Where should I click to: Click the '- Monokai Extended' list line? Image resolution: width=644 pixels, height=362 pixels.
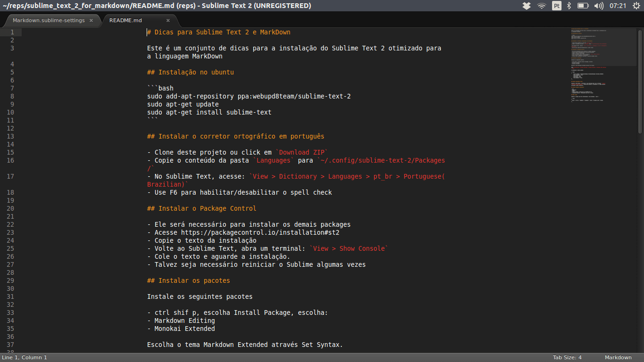coord(181,329)
